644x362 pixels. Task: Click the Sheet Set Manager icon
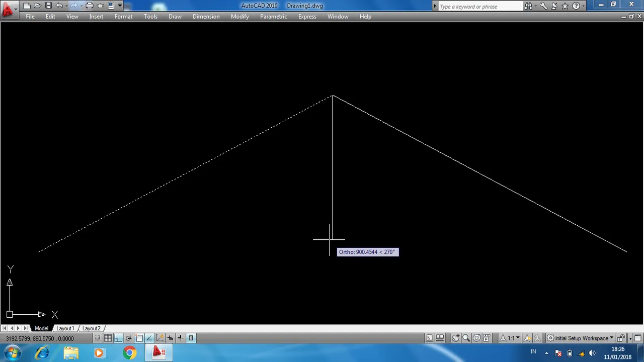(111, 6)
